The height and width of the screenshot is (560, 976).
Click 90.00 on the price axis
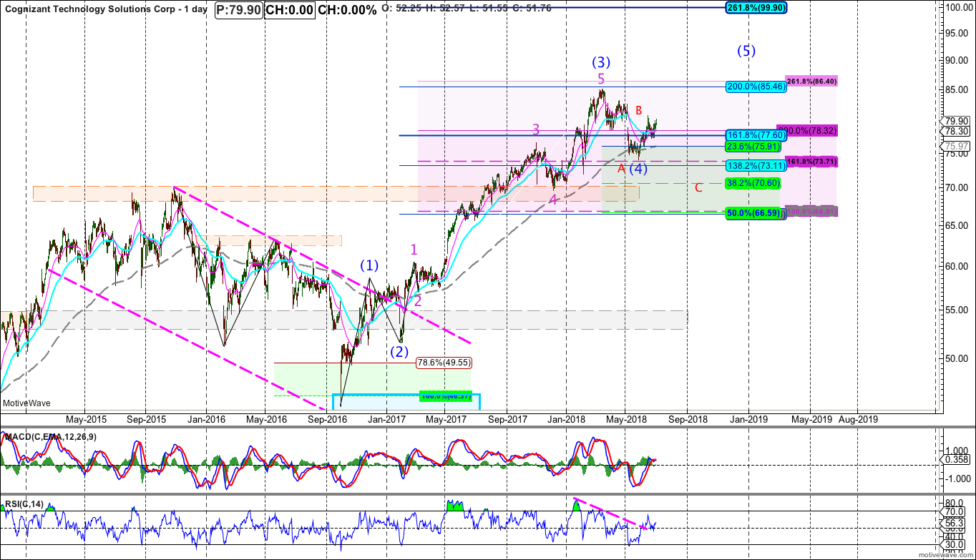point(957,60)
